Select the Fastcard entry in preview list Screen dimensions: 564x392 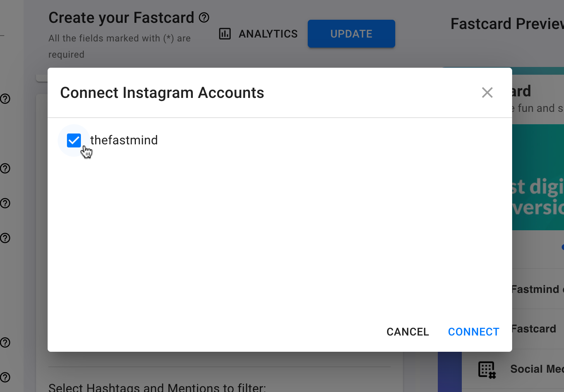point(534,329)
